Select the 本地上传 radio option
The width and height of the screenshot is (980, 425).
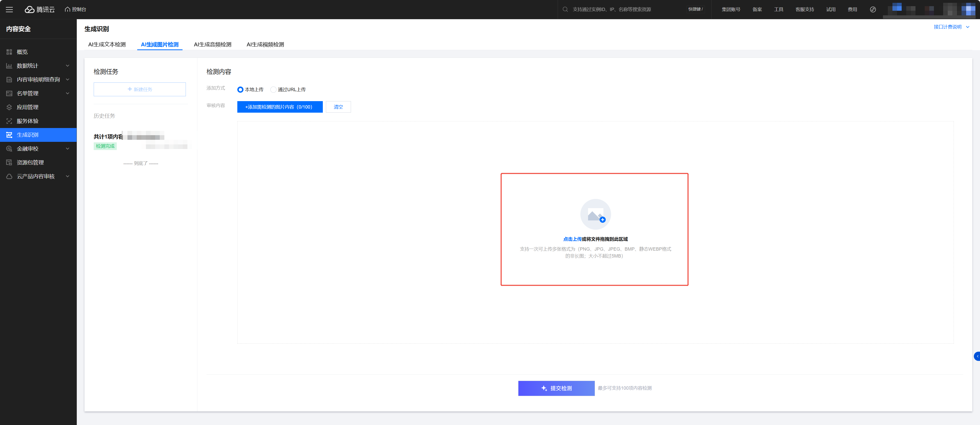click(240, 90)
